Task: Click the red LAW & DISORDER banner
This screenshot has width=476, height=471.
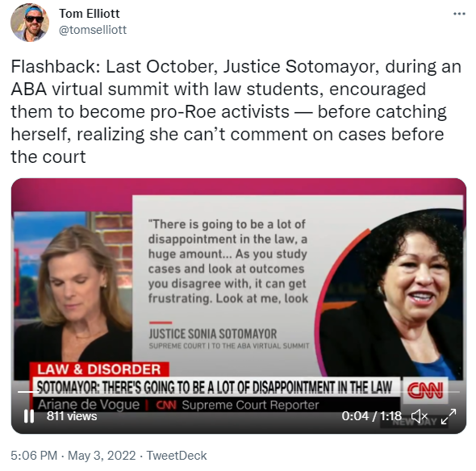Action: 99,369
